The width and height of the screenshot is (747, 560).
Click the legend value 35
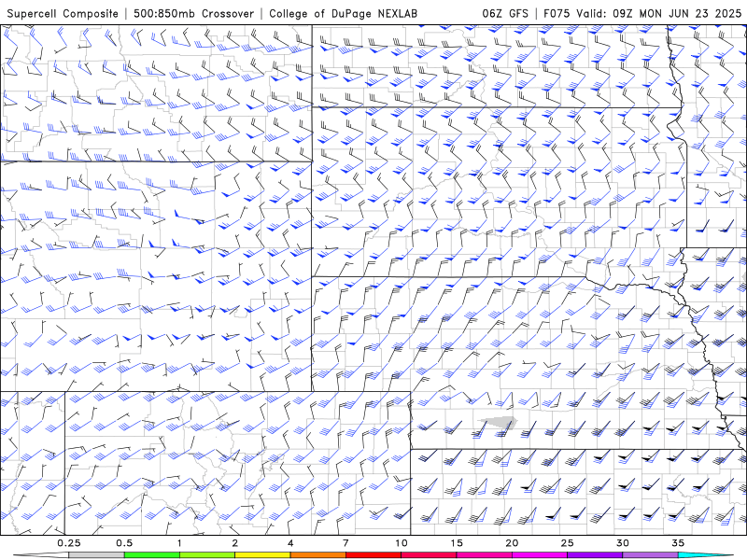(x=678, y=543)
